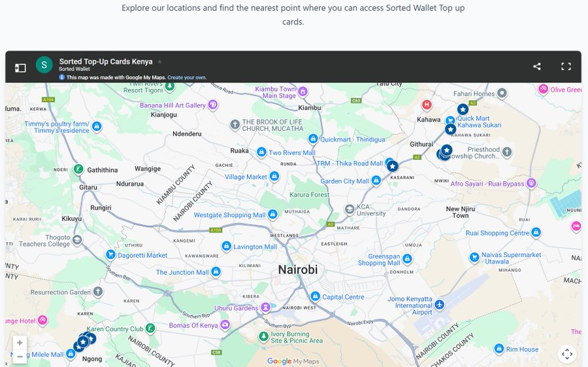
Task: Click the Nairobi city label
Action: click(298, 270)
